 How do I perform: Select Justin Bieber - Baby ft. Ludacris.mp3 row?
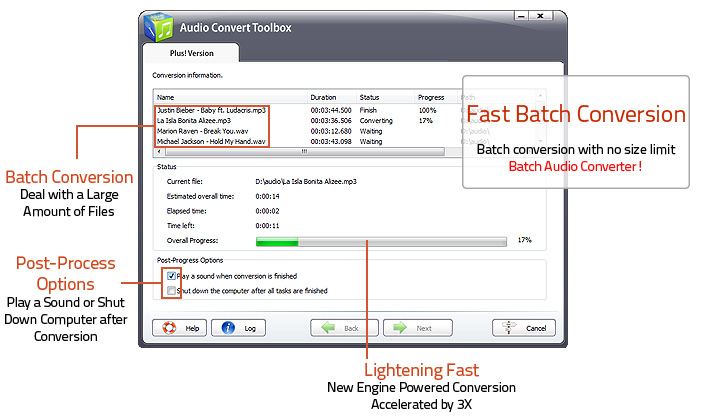pyautogui.click(x=211, y=110)
